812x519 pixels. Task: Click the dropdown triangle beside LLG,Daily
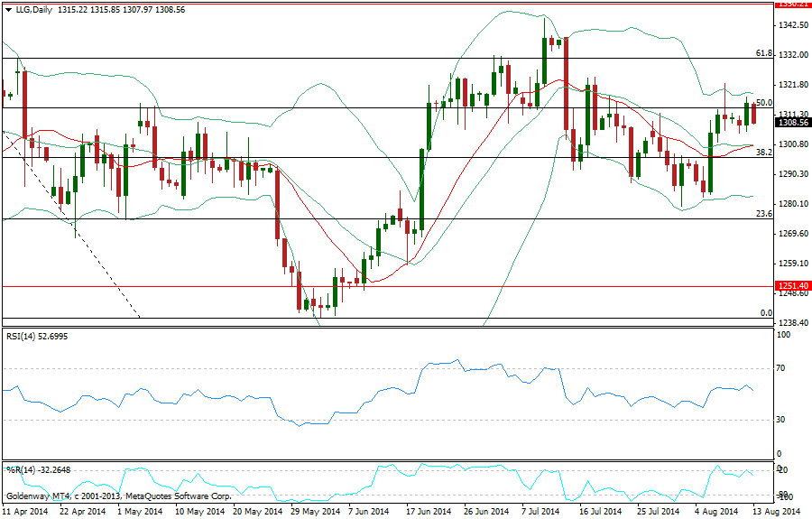[x=8, y=8]
